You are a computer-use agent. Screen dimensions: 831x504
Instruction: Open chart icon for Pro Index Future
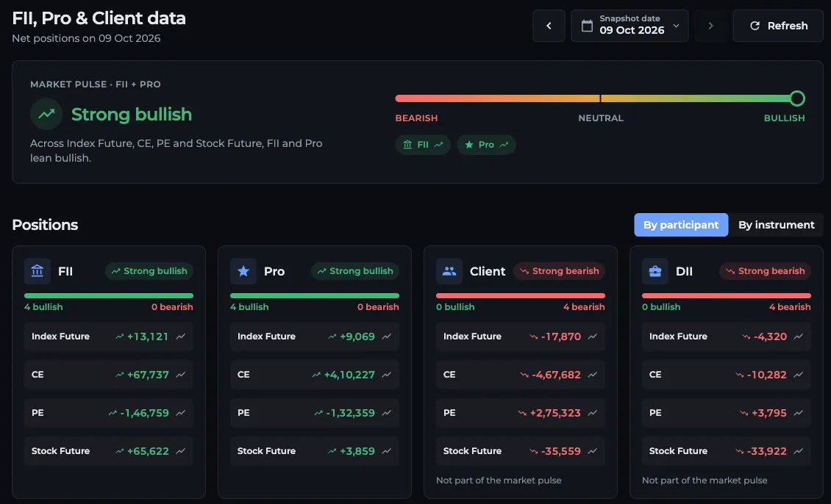point(386,336)
